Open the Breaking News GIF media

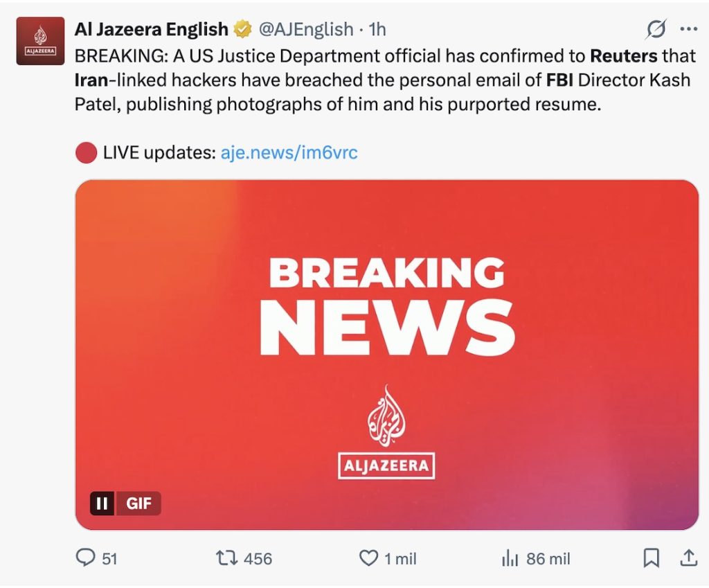[x=386, y=346]
